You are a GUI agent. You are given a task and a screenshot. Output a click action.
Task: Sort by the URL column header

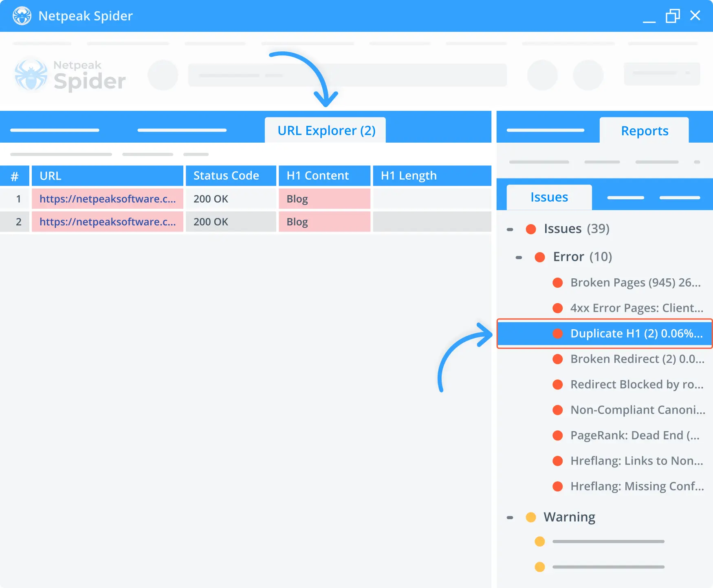[108, 176]
